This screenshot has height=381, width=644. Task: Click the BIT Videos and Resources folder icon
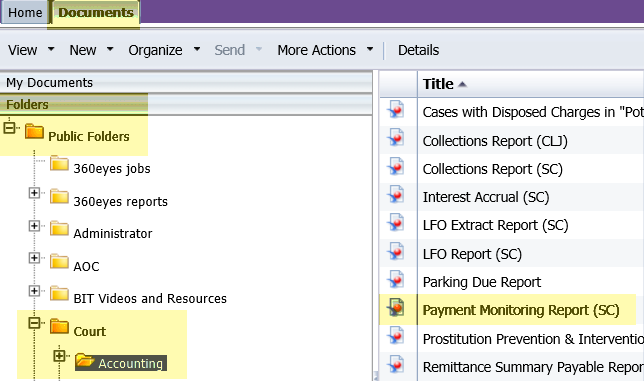click(59, 293)
